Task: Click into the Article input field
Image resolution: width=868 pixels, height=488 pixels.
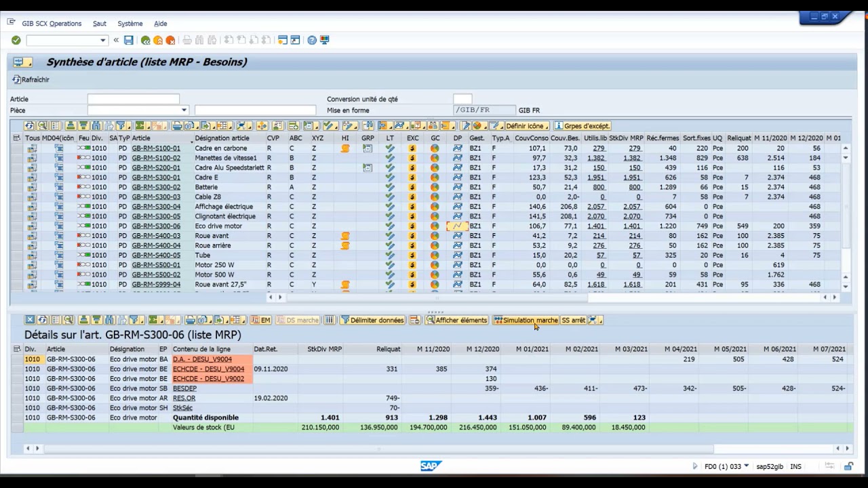Action: click(x=134, y=99)
